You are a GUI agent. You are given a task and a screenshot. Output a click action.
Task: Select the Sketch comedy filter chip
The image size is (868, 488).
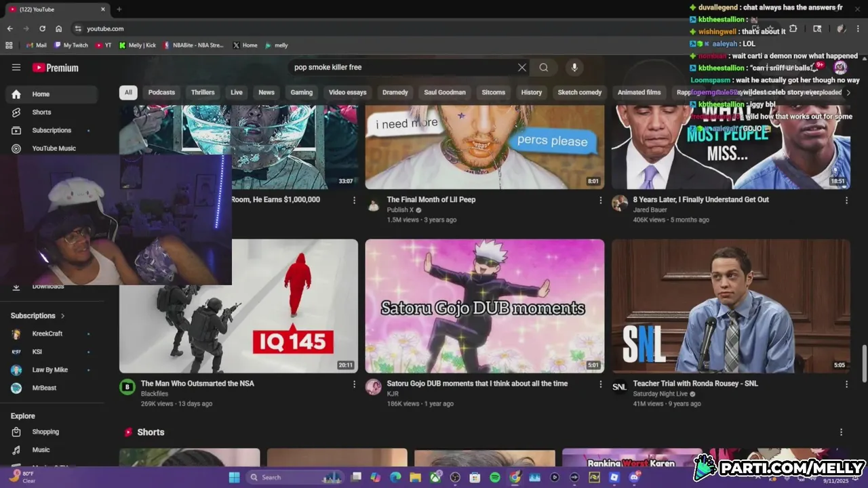(x=580, y=92)
